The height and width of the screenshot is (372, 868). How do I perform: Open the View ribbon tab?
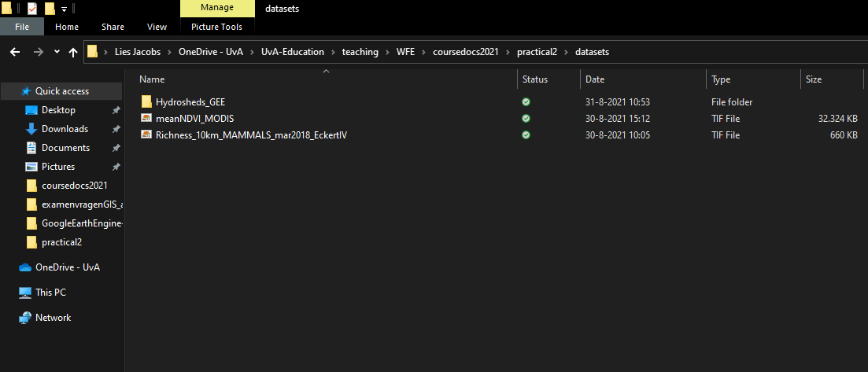157,27
